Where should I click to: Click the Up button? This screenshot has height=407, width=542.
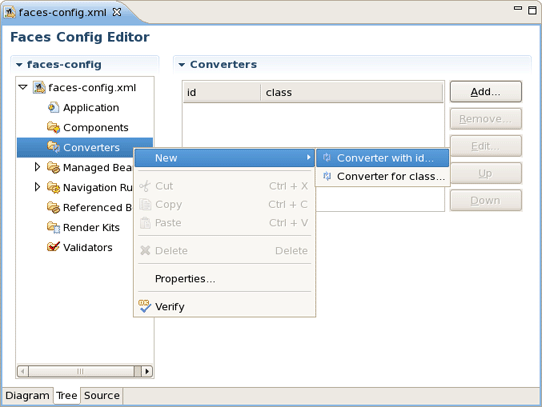tap(485, 173)
